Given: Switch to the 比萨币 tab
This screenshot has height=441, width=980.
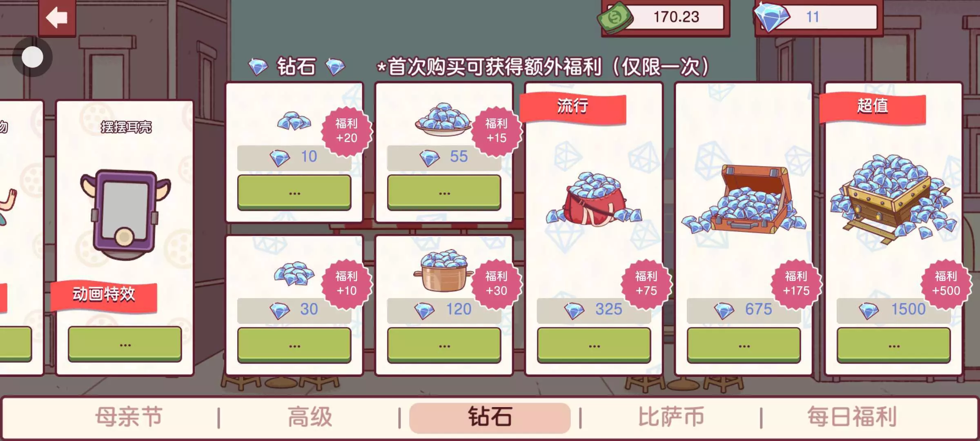Looking at the screenshot, I should (671, 417).
